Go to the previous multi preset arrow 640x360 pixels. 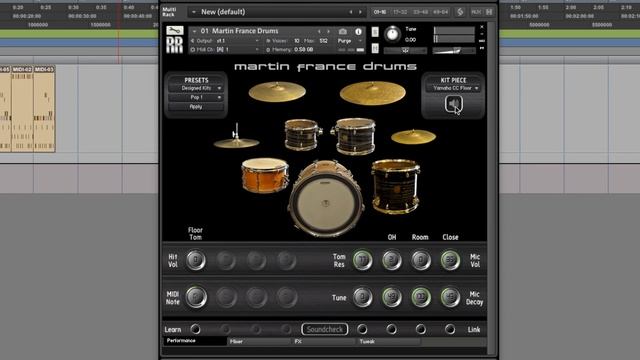(x=351, y=12)
